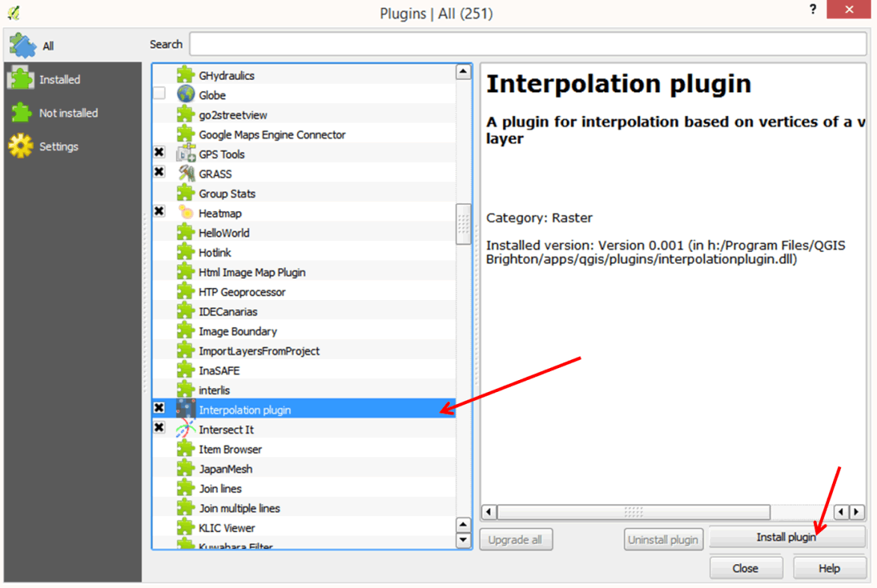
Task: Click the description pane horizontal scrollbar thumb
Action: tap(634, 512)
